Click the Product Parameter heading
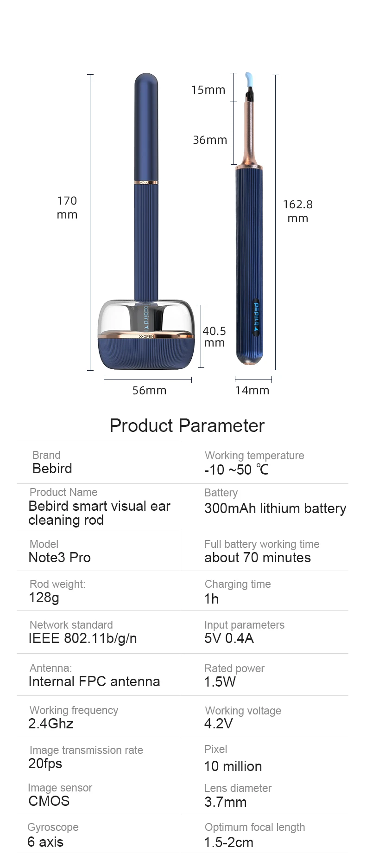 coord(187,425)
